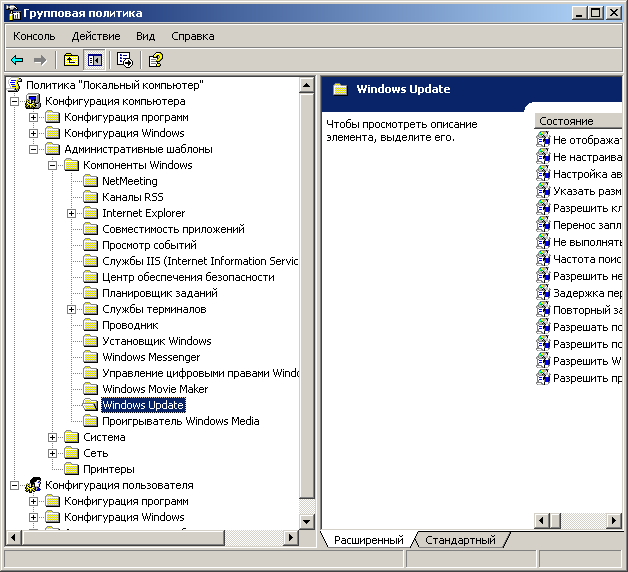628x572 pixels.
Task: Select the NetMeeting folder
Action: (x=129, y=181)
